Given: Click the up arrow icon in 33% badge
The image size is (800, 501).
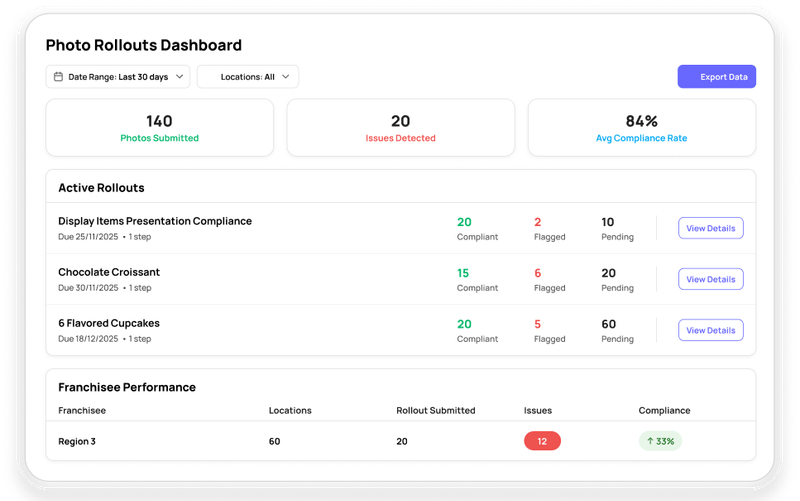Looking at the screenshot, I should pos(650,441).
